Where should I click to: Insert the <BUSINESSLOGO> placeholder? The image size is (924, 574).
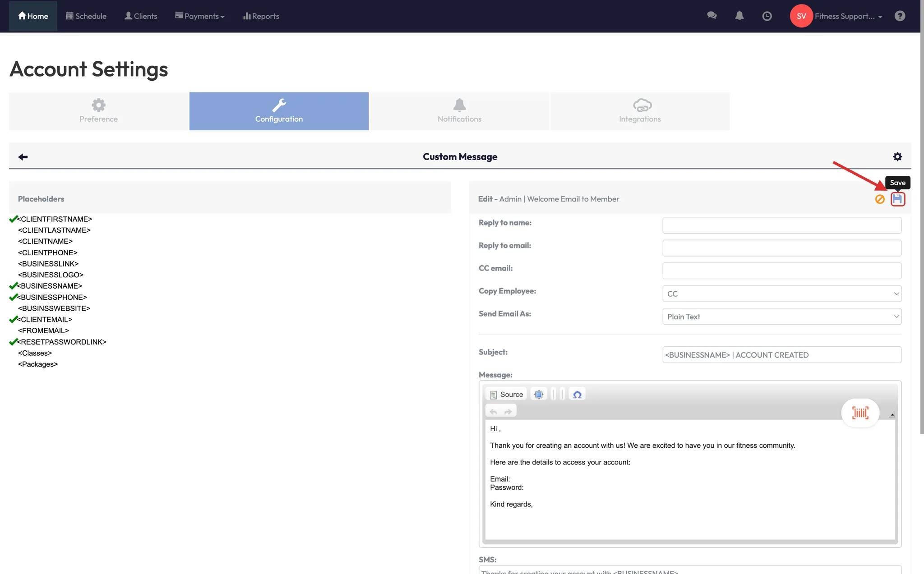[51, 275]
